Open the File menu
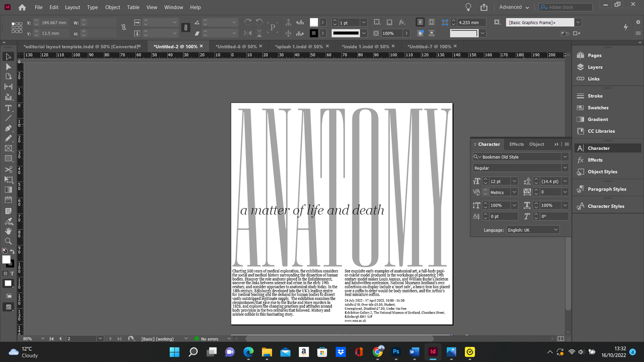This screenshot has height=362, width=644. (x=39, y=8)
